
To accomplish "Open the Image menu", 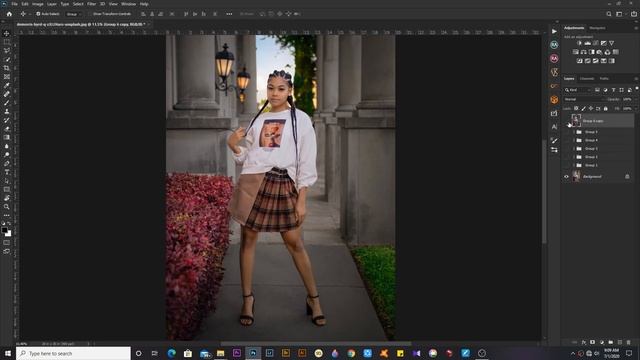I will click(x=38, y=4).
